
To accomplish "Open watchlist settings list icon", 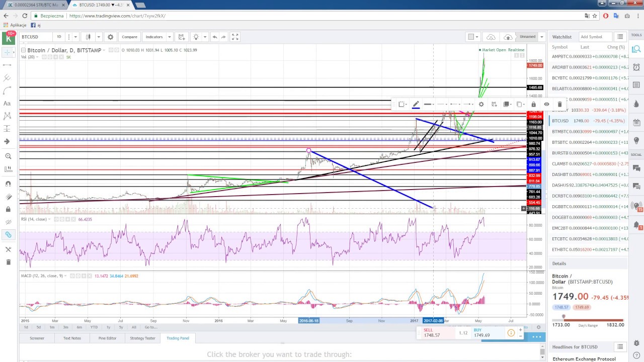I will (620, 37).
